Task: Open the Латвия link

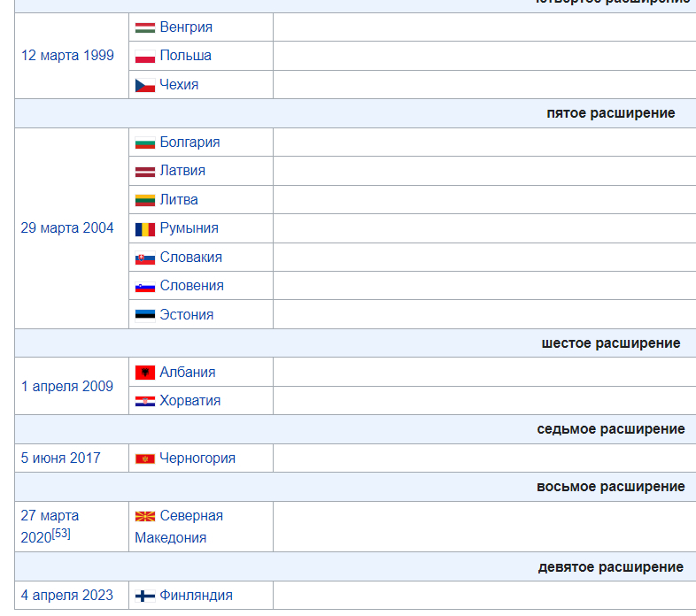Action: 182,171
